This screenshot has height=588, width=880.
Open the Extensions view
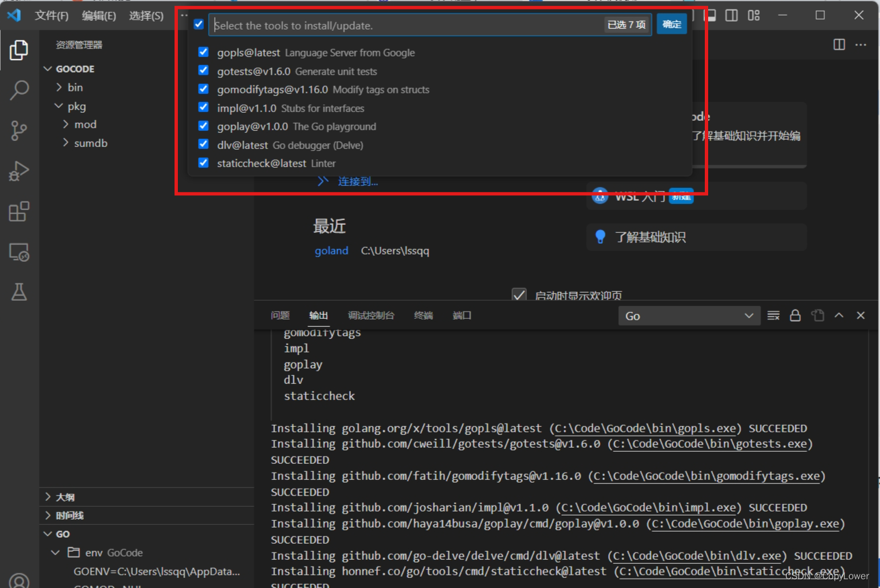(19, 211)
